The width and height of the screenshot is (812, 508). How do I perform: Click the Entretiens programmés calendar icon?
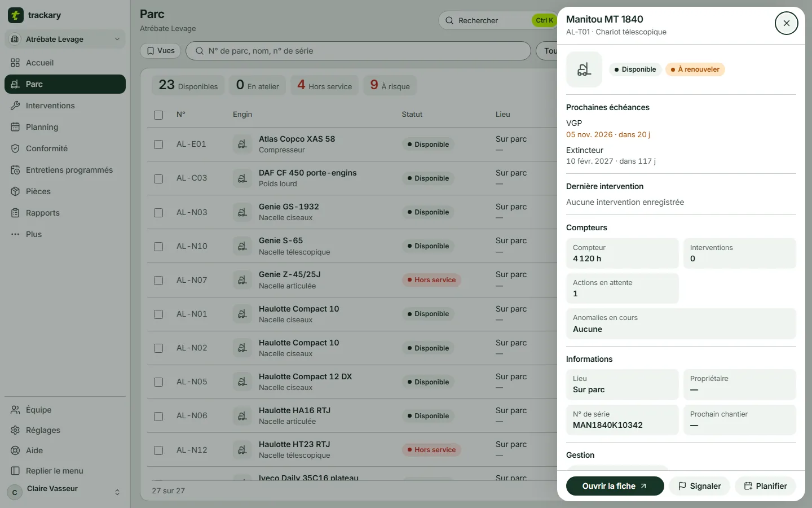(15, 170)
